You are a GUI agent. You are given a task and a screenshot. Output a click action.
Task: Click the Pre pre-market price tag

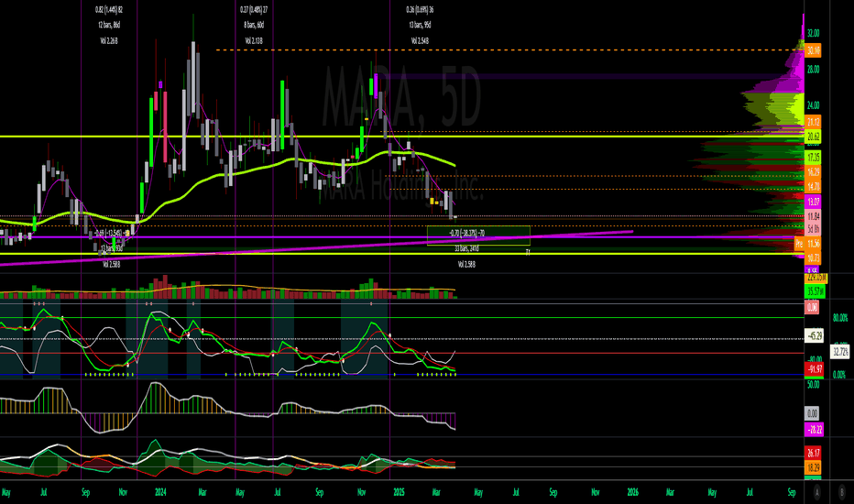(x=799, y=244)
